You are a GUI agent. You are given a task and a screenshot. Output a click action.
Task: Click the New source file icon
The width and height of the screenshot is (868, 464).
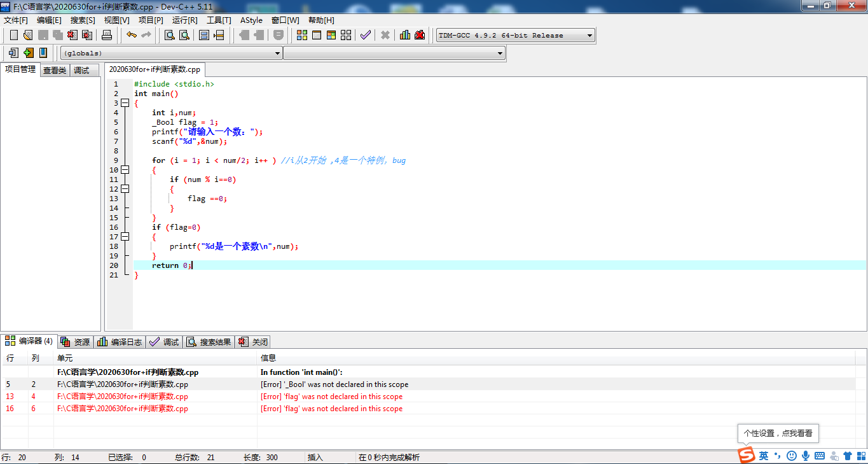[13, 35]
